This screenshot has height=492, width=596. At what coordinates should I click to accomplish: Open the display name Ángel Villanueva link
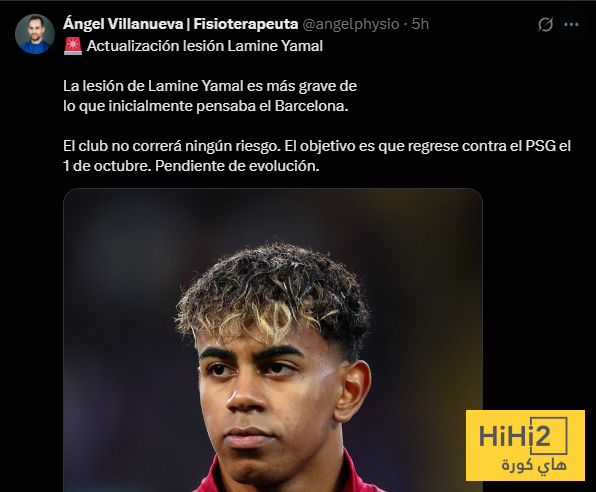pyautogui.click(x=123, y=24)
